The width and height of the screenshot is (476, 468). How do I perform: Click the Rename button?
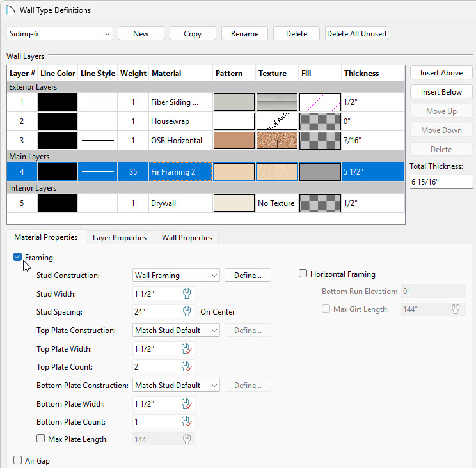click(244, 34)
